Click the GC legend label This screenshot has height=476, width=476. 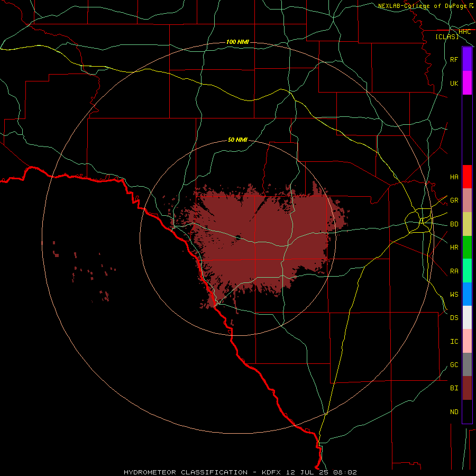pyautogui.click(x=454, y=365)
